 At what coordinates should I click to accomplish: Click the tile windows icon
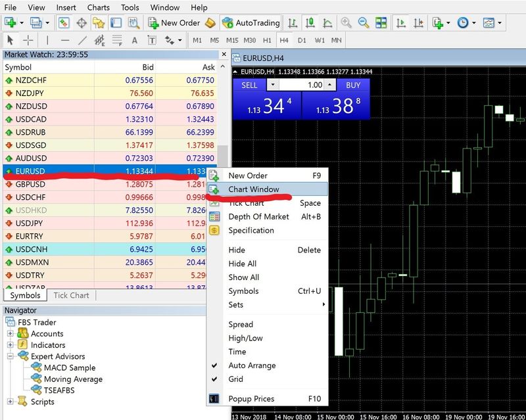tap(381, 22)
